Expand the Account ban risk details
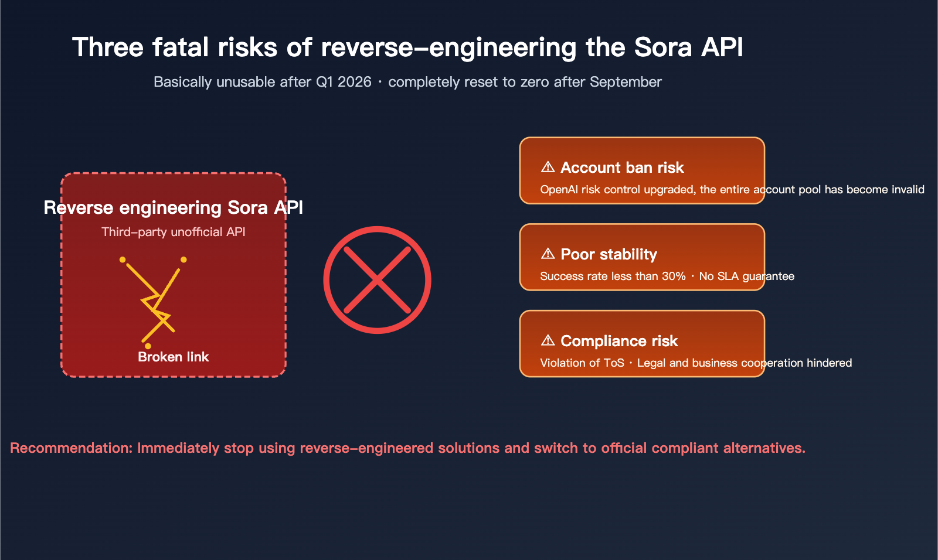This screenshot has width=938, height=560. pyautogui.click(x=642, y=170)
